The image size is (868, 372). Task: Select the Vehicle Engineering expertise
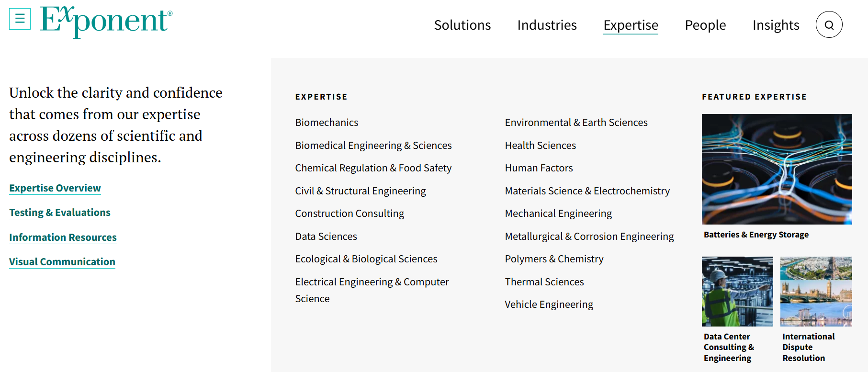pyautogui.click(x=549, y=304)
